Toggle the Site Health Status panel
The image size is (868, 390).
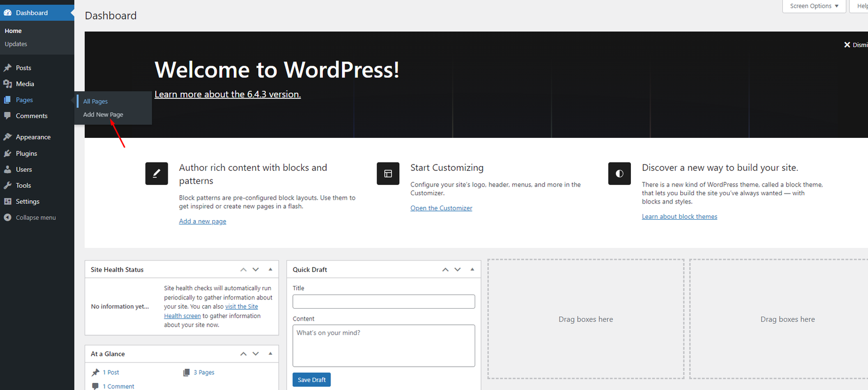[270, 270]
